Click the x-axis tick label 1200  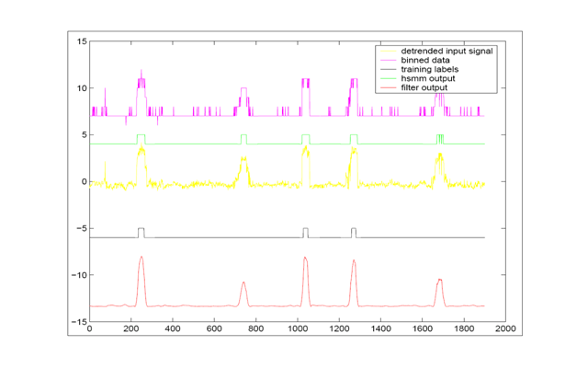pos(339,329)
